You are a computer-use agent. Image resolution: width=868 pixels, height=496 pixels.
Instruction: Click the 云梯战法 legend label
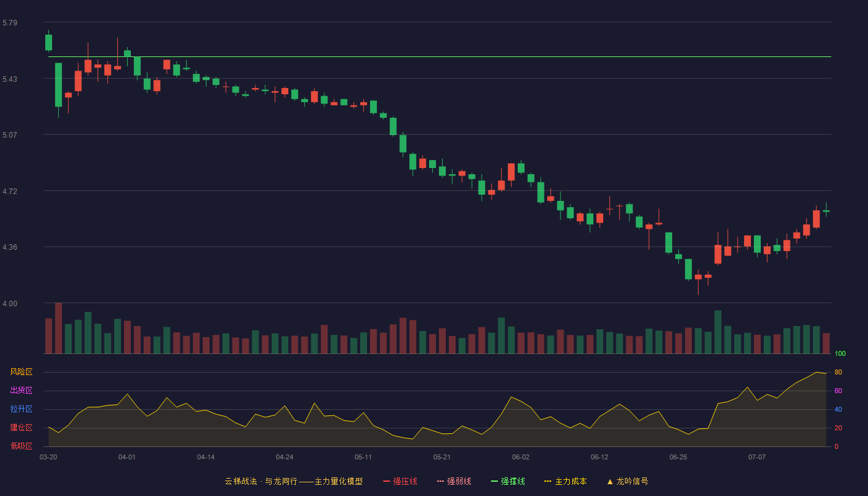[241, 481]
